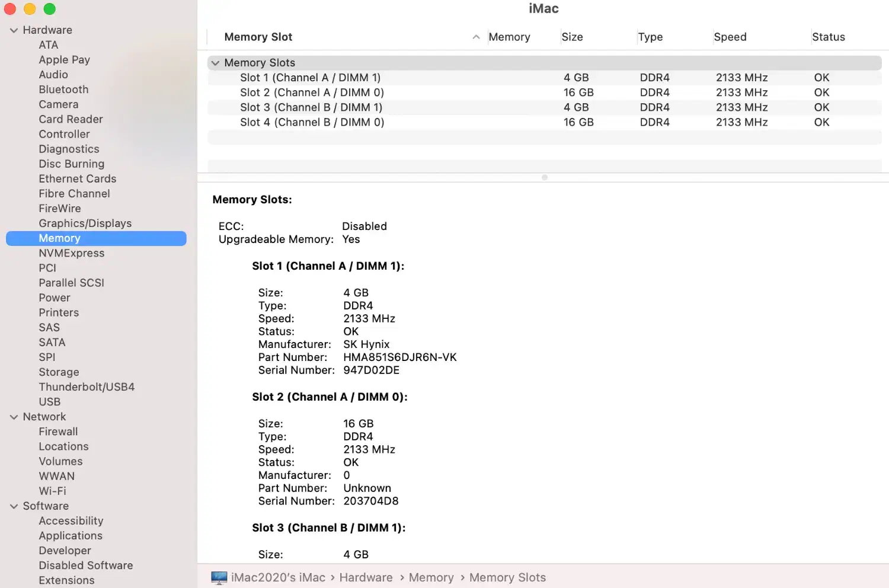Viewport: 889px width, 588px height.
Task: Collapse the Hardware section in sidebar
Action: tap(14, 30)
